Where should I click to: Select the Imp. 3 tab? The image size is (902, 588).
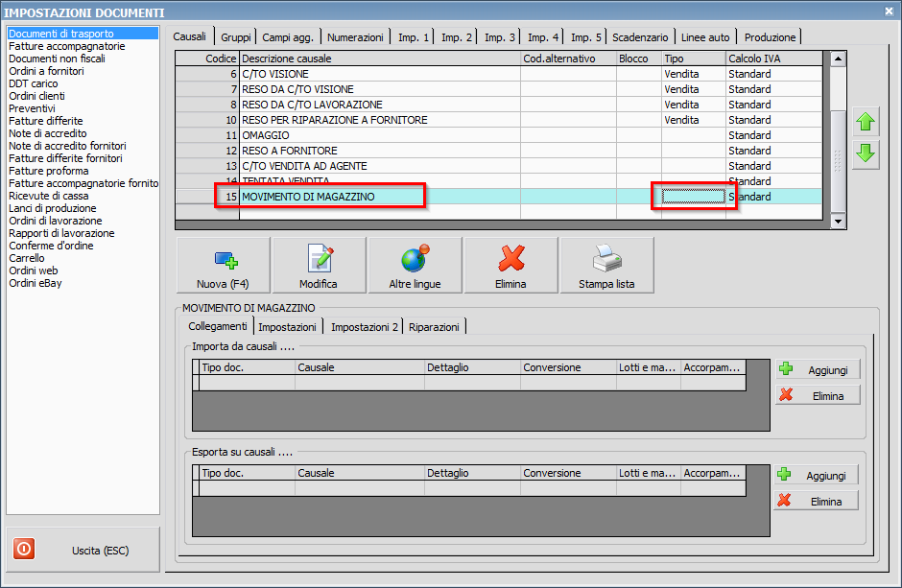click(x=499, y=37)
